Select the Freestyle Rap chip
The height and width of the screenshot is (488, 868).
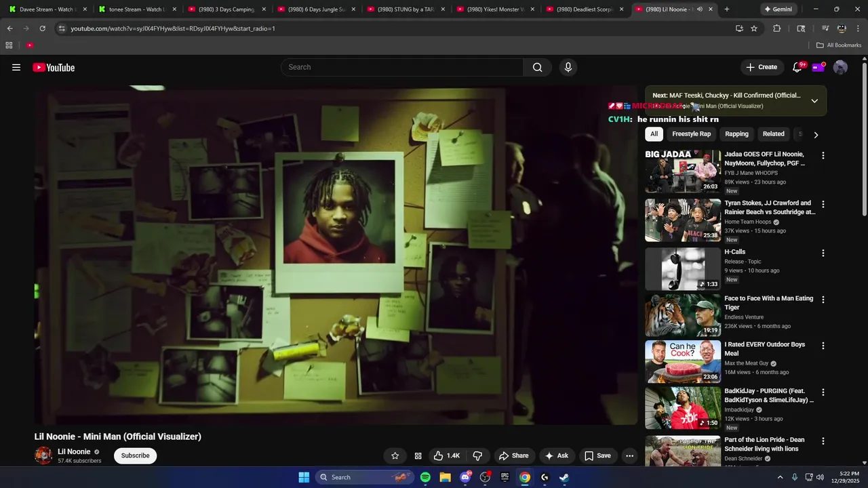coord(691,134)
